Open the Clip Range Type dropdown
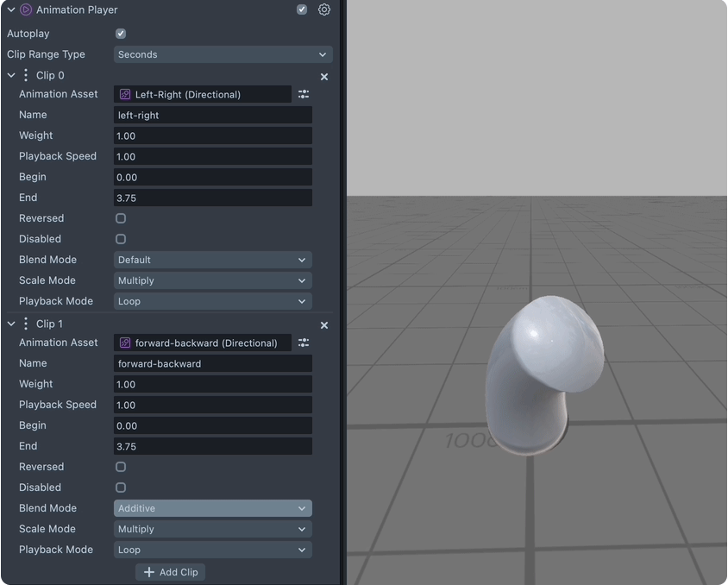This screenshot has width=728, height=585. tap(223, 54)
